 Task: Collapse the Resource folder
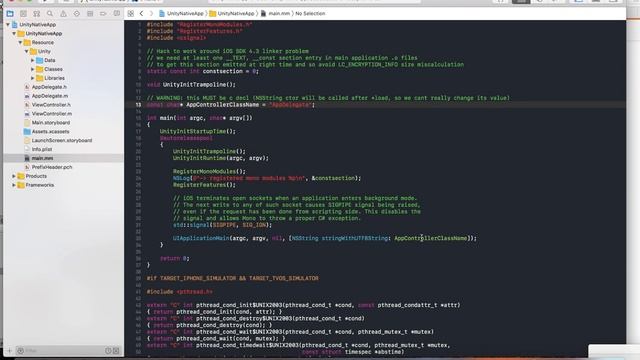(20, 42)
